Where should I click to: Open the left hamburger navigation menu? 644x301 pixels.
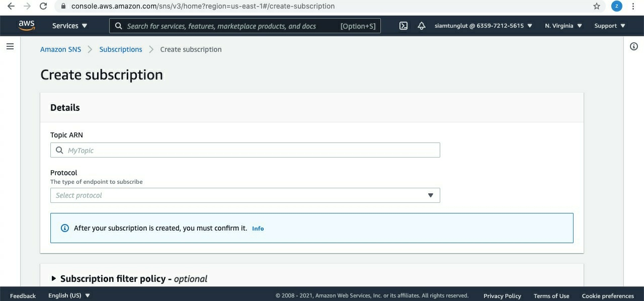tap(10, 46)
